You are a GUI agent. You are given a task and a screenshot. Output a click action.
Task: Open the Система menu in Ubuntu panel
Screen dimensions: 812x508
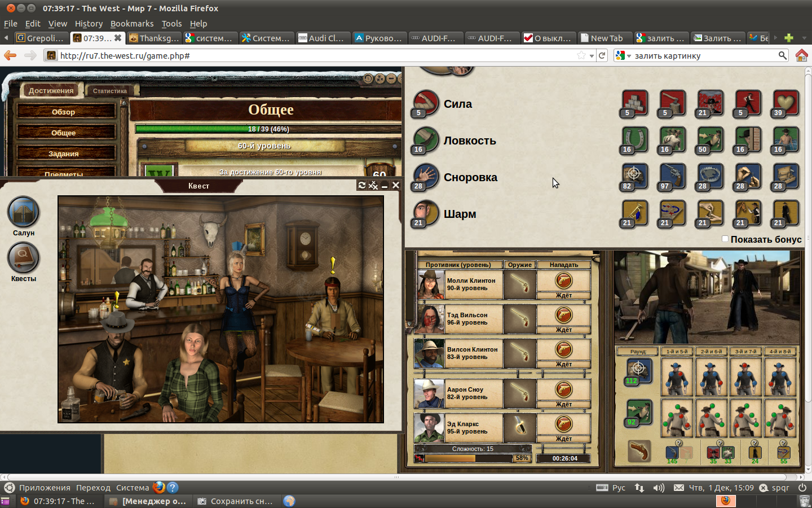coord(133,488)
